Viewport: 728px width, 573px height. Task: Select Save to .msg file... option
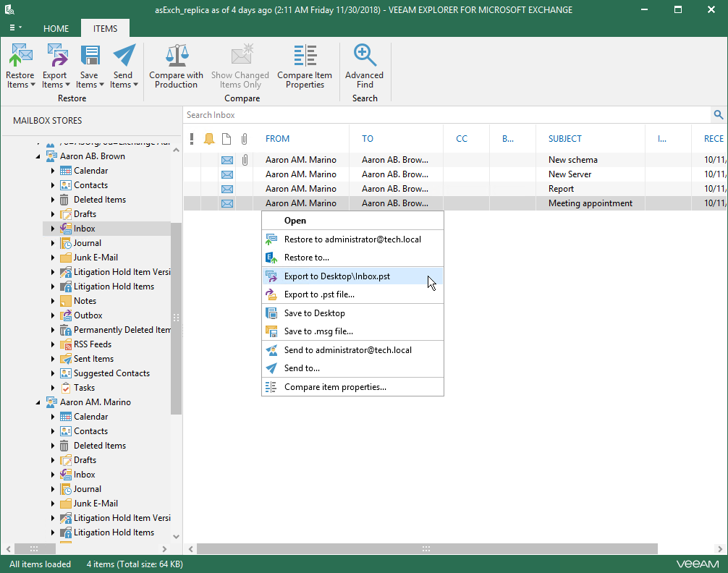pyautogui.click(x=318, y=331)
